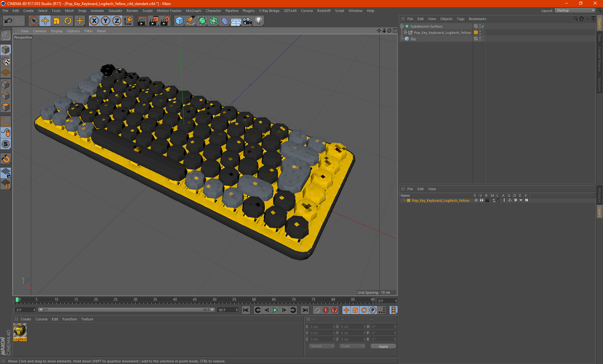Toggle viewport maximize icon
The width and height of the screenshot is (603, 364).
tap(395, 31)
